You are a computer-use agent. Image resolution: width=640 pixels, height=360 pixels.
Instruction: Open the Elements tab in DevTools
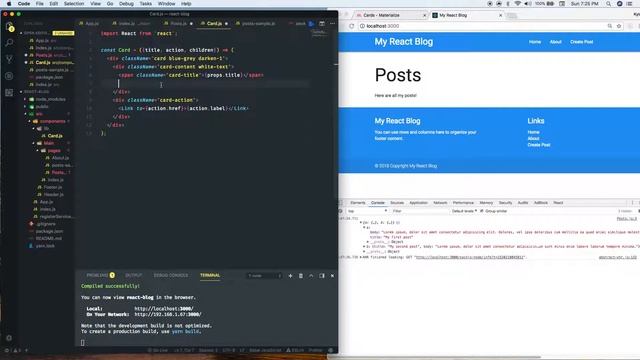(358, 203)
